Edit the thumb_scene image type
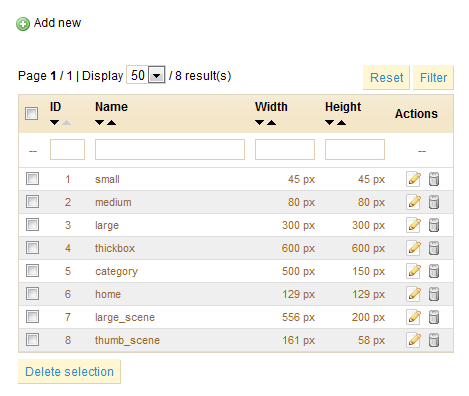 (x=413, y=340)
